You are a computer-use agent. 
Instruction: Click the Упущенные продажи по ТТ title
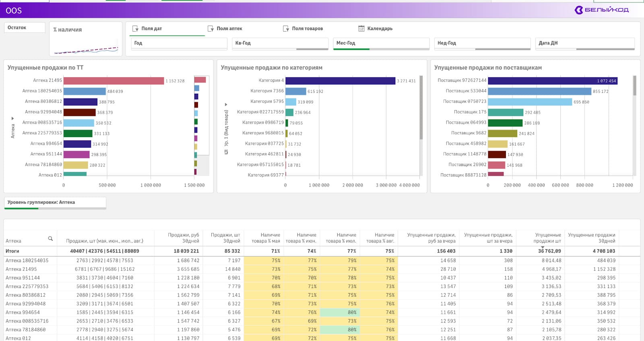(45, 68)
